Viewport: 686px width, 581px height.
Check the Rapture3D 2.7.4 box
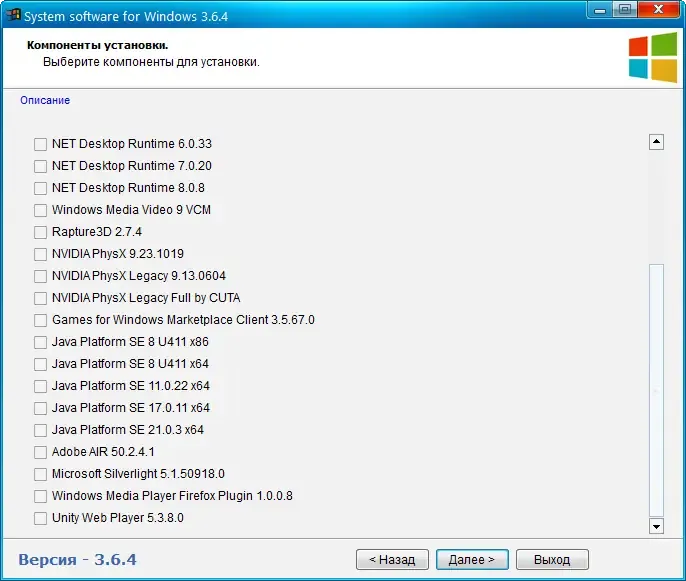40,232
